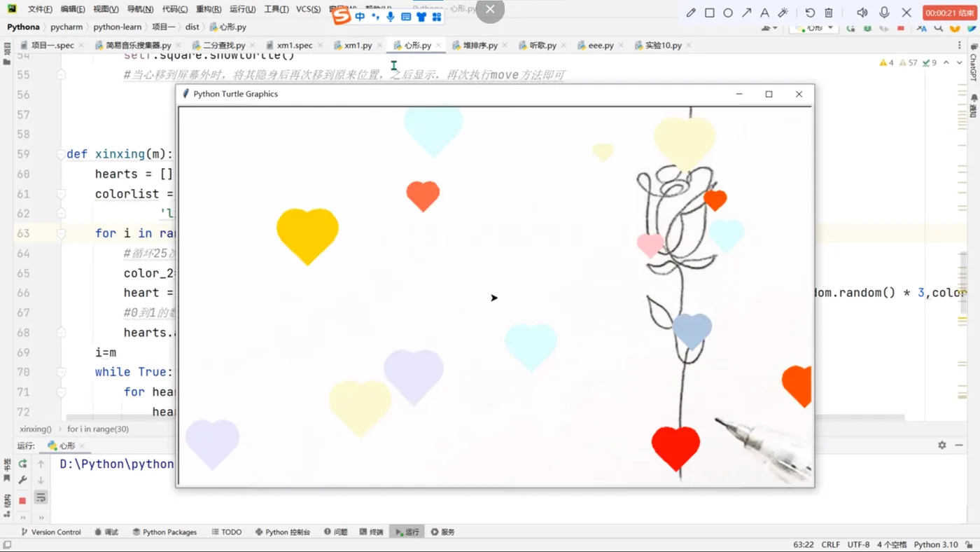The width and height of the screenshot is (980, 552).
Task: Close the xm1.py editor tab
Action: (x=379, y=46)
